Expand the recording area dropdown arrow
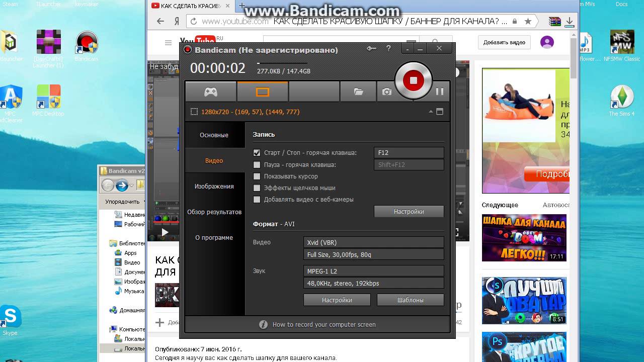 pyautogui.click(x=431, y=112)
